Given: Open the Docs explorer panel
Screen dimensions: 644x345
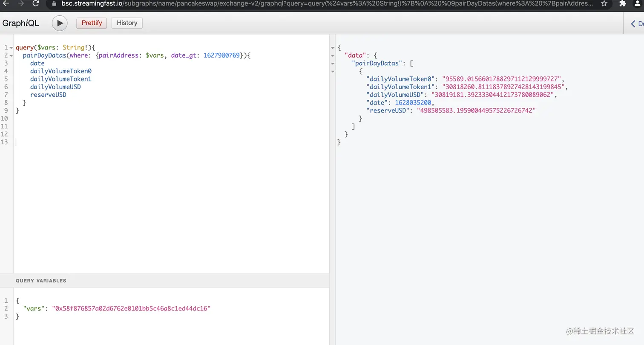Looking at the screenshot, I should point(637,23).
